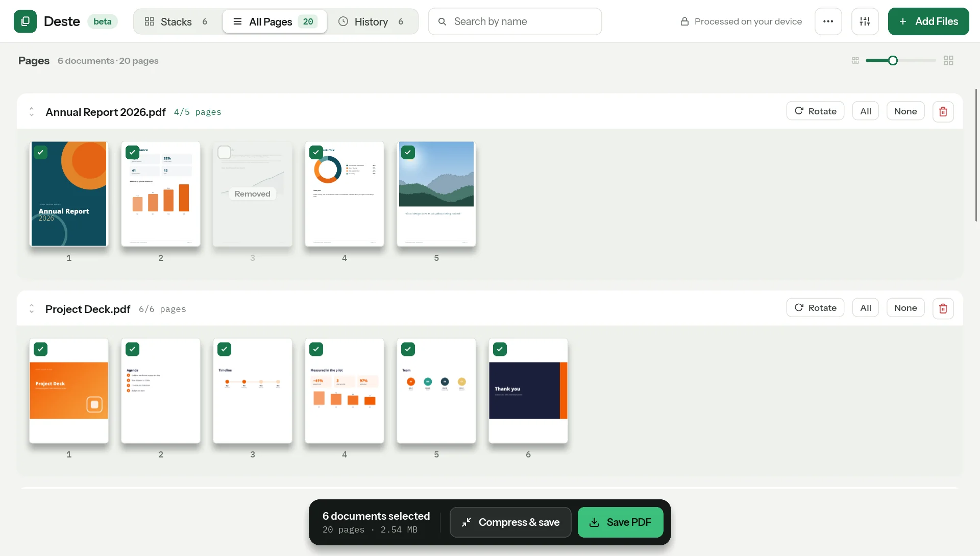Click the Deste app logo icon
The height and width of the screenshot is (556, 980).
(25, 21)
